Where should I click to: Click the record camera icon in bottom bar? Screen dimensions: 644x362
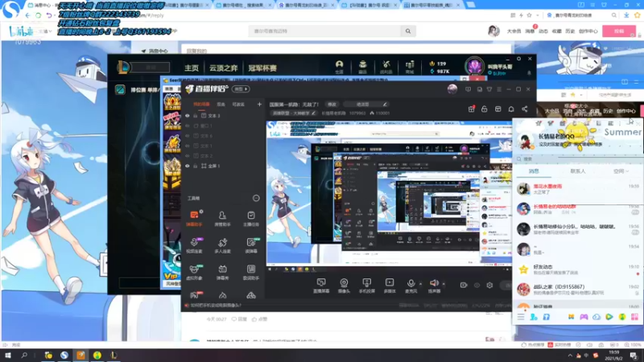[464, 285]
